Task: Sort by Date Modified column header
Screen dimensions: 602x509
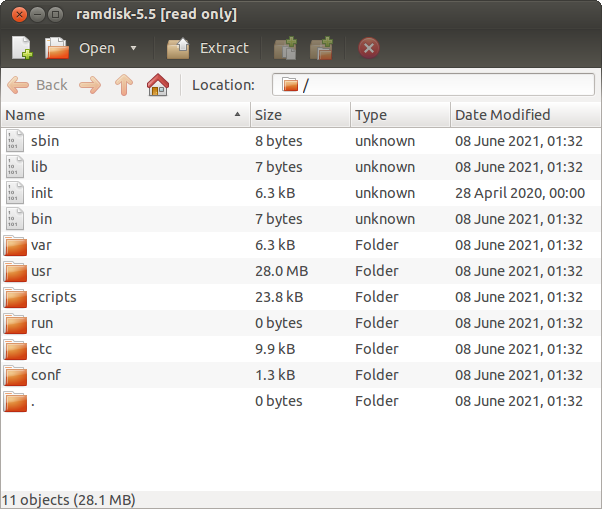Action: (x=524, y=115)
